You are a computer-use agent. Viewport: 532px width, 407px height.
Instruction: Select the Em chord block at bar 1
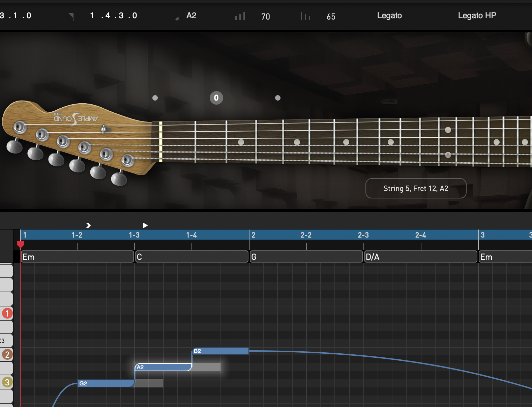77,257
